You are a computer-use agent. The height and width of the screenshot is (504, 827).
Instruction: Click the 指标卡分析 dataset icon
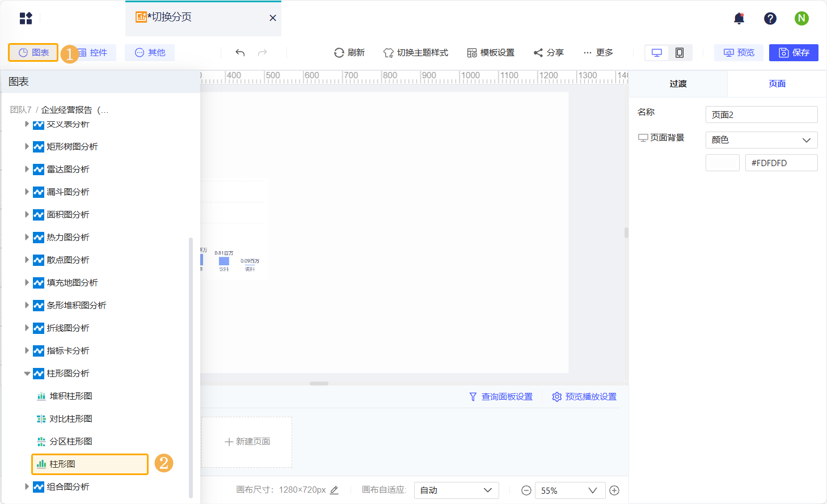pos(39,350)
